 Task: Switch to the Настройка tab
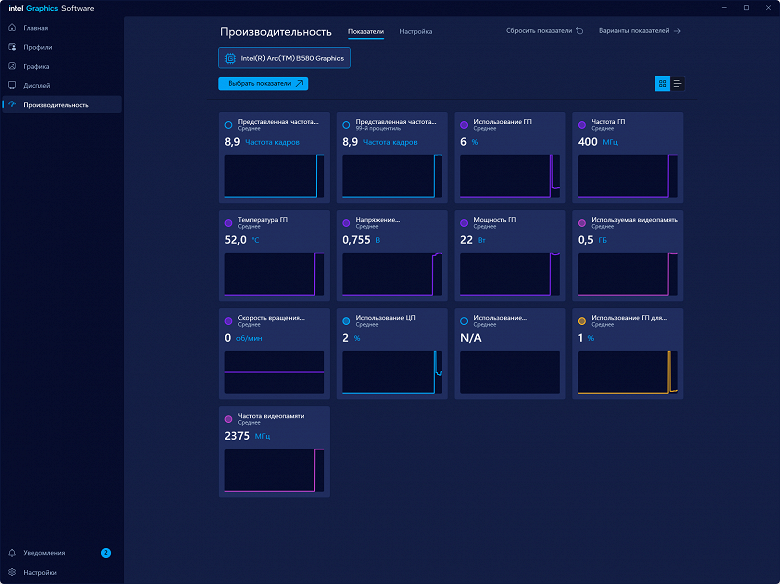coord(416,32)
